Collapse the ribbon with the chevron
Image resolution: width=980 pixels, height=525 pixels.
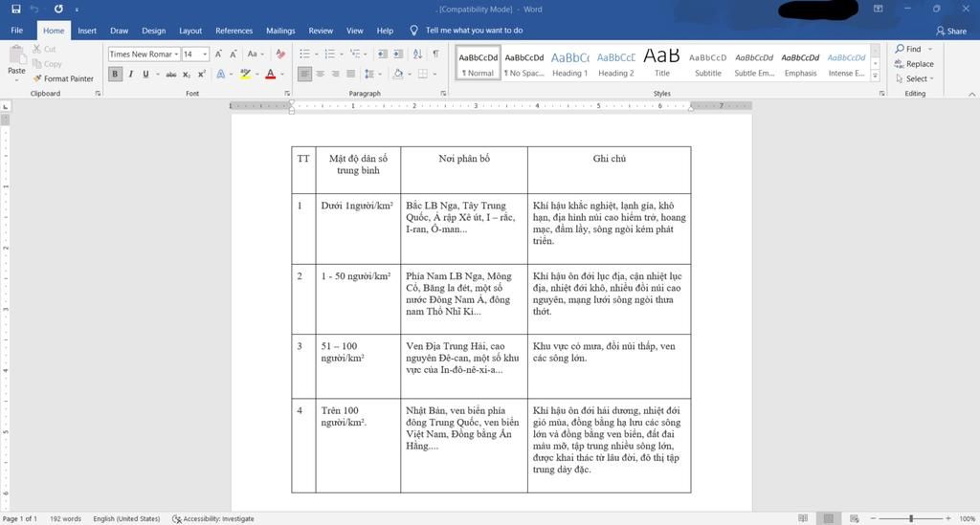[972, 95]
